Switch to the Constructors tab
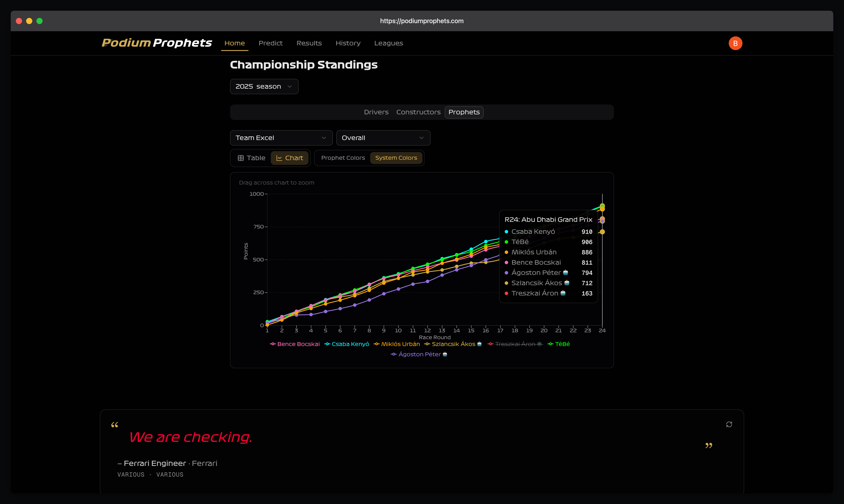This screenshot has width=844, height=504. click(x=418, y=112)
